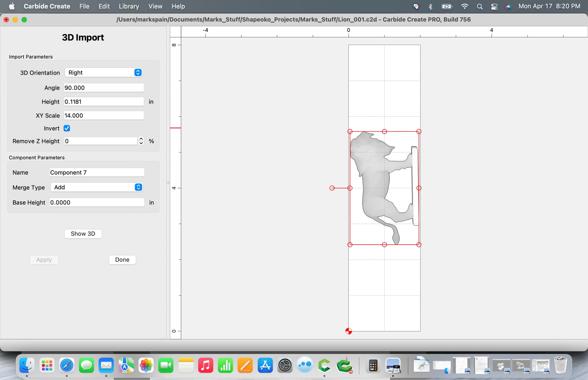Click the component Name field
This screenshot has height=380, width=588.
click(97, 172)
